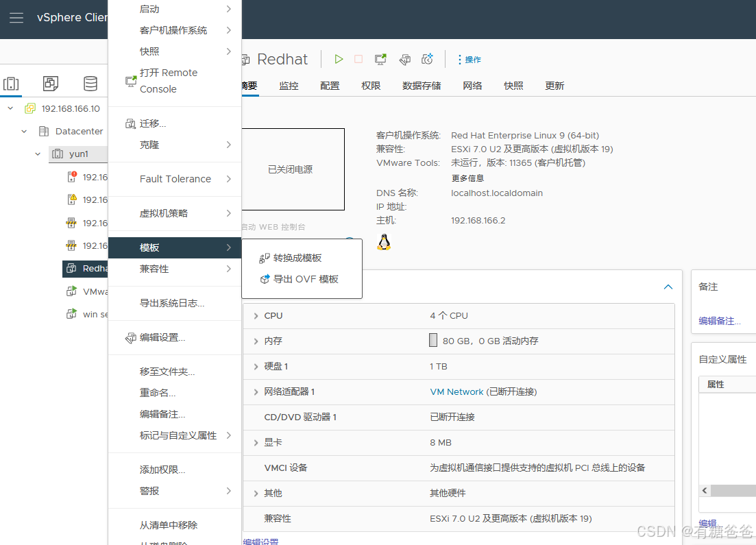The height and width of the screenshot is (545, 756).
Task: Open the Fault Tolerance submenu
Action: [x=175, y=179]
